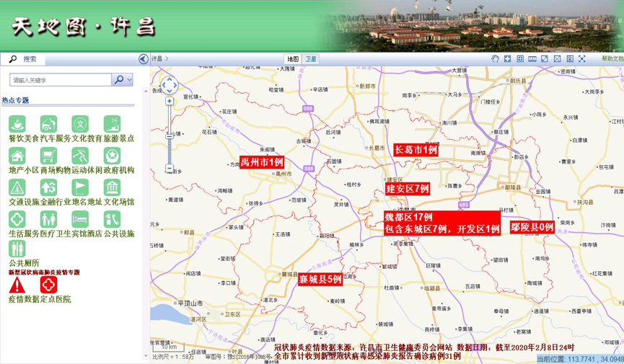
Task: Show 医疗卫生 medical facilities on map
Action: (48, 219)
